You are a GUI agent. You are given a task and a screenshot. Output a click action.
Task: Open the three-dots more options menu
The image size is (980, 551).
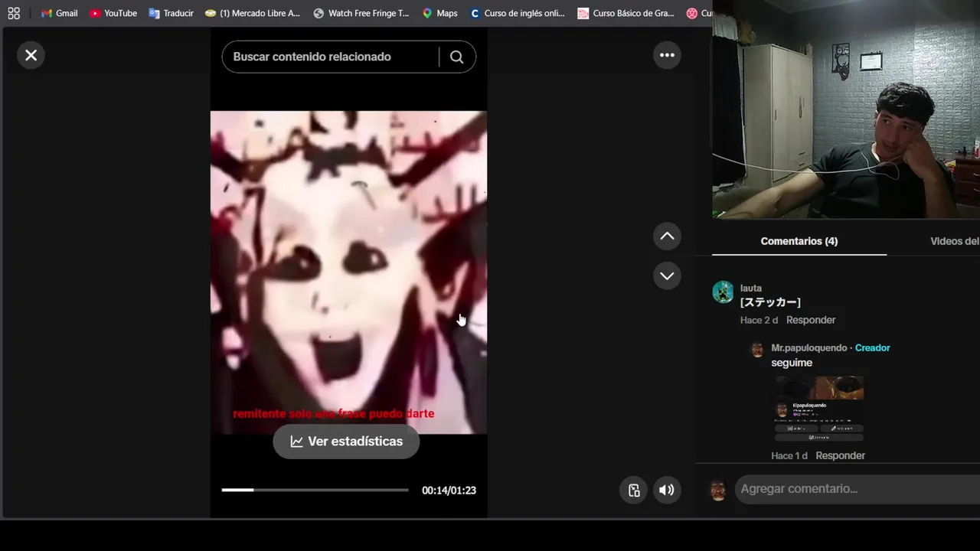coord(667,55)
